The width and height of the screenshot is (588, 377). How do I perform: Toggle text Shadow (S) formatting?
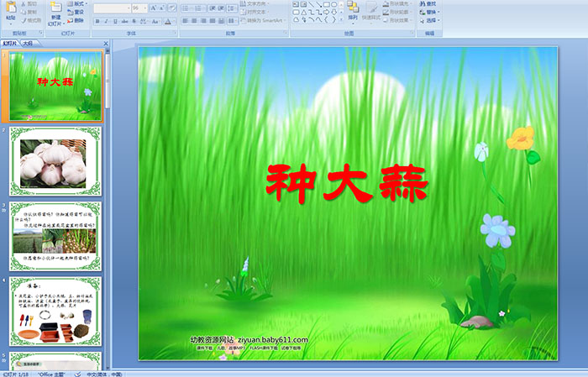[134, 21]
